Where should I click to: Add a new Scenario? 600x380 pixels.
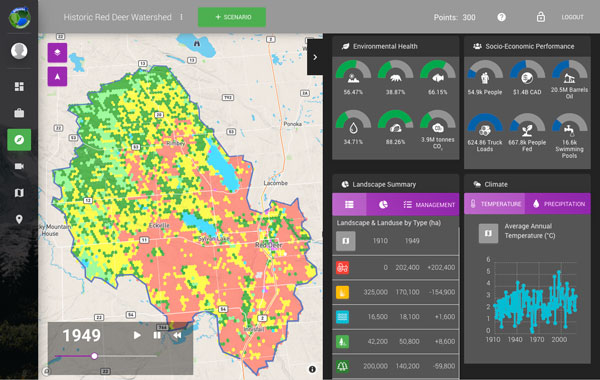point(232,17)
